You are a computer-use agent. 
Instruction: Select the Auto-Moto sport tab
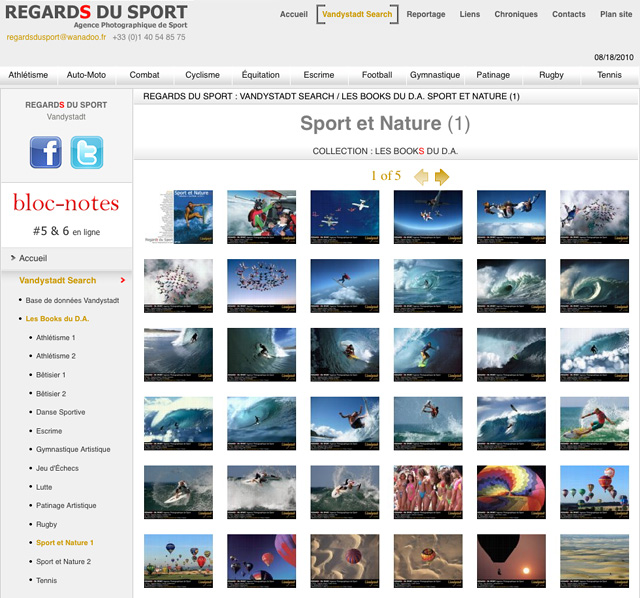(86, 75)
